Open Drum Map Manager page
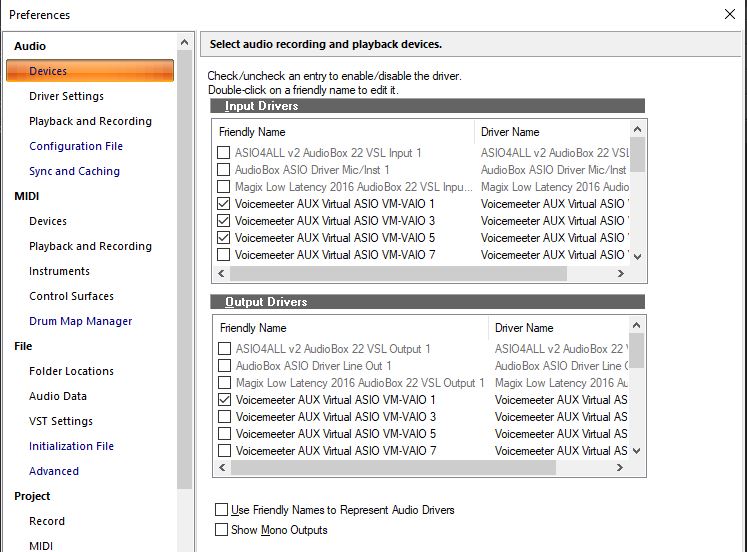747x552 pixels. (x=81, y=321)
